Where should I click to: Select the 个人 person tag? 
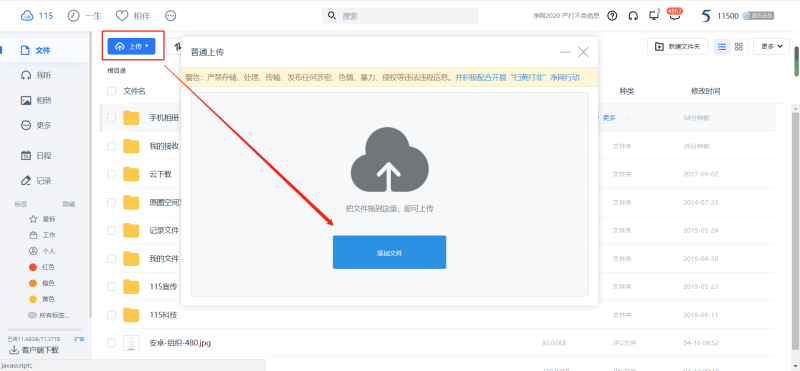[x=33, y=251]
